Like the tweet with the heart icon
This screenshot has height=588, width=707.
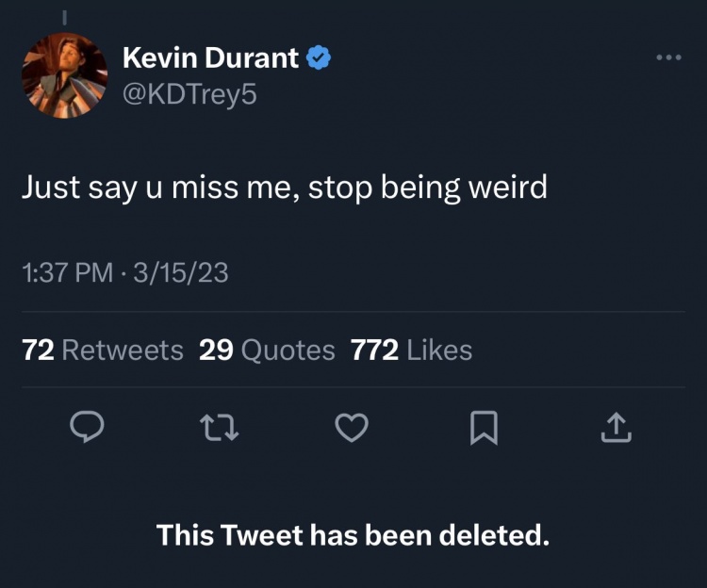(x=352, y=428)
